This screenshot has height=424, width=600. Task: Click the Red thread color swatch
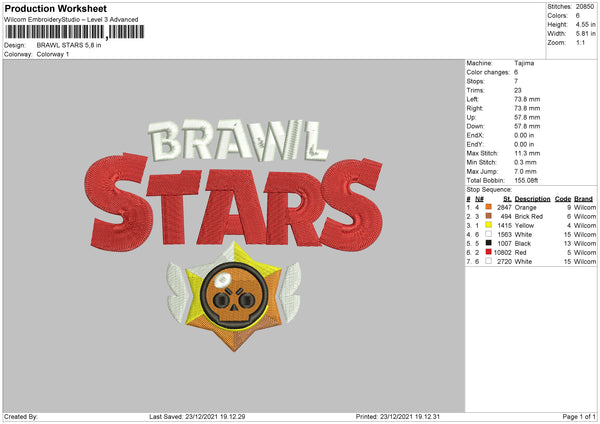488,252
